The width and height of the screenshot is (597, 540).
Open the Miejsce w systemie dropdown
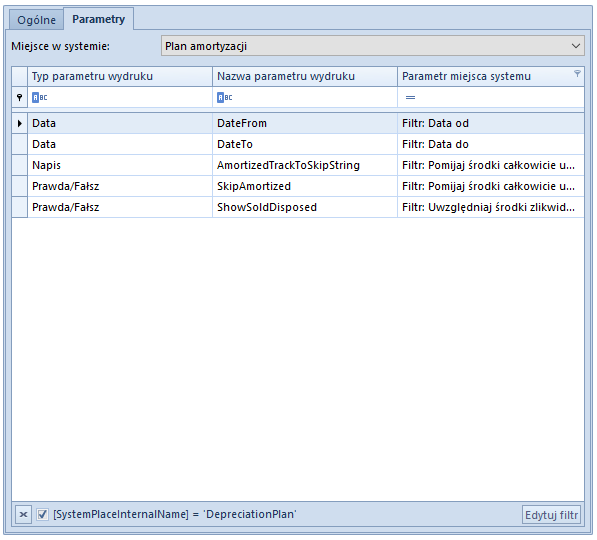pos(373,46)
